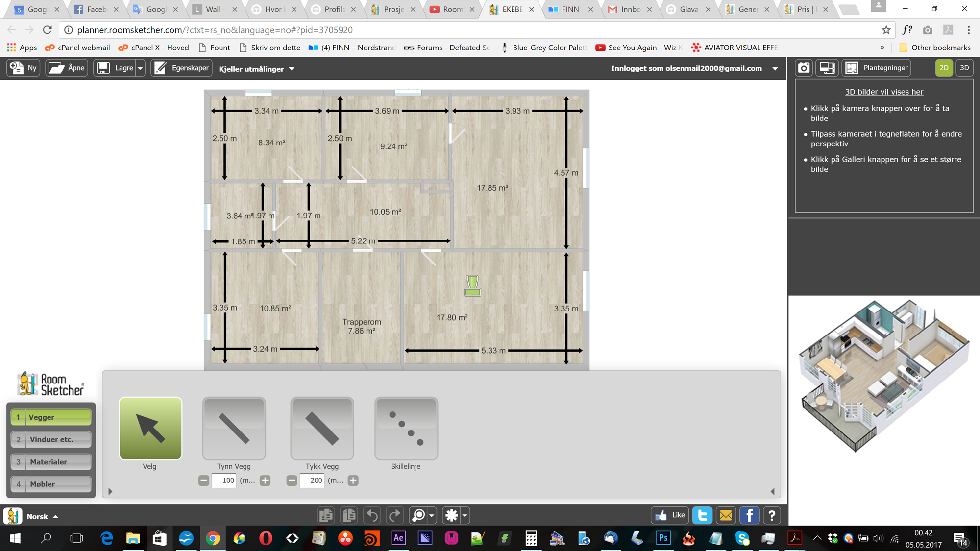Click the camera snapshot icon
980x551 pixels.
click(x=804, y=68)
